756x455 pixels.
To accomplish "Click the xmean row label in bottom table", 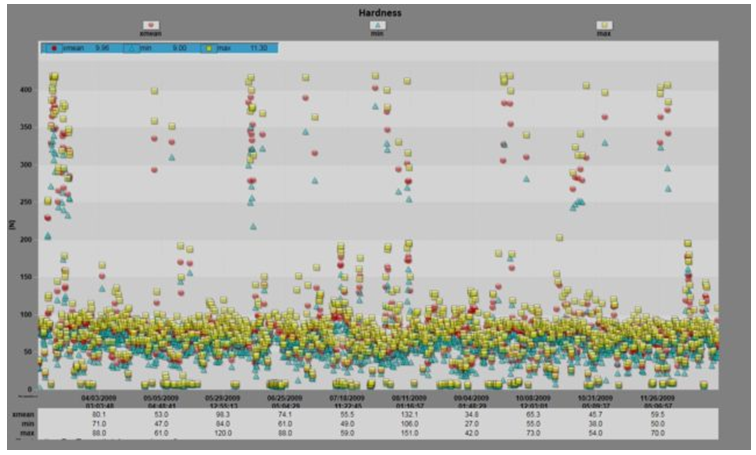I will [23, 415].
